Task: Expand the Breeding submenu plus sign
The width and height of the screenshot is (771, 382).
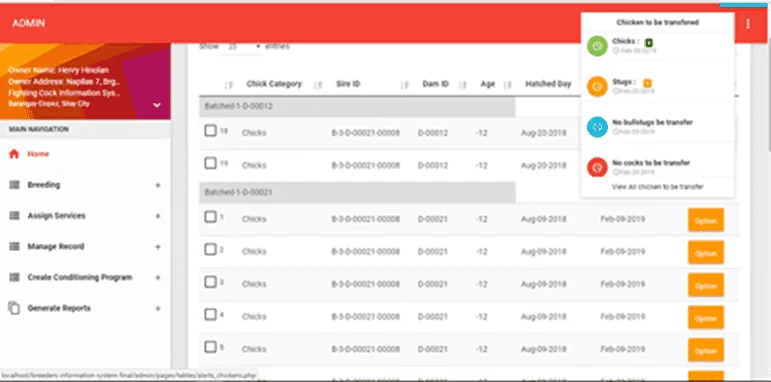Action: (158, 185)
